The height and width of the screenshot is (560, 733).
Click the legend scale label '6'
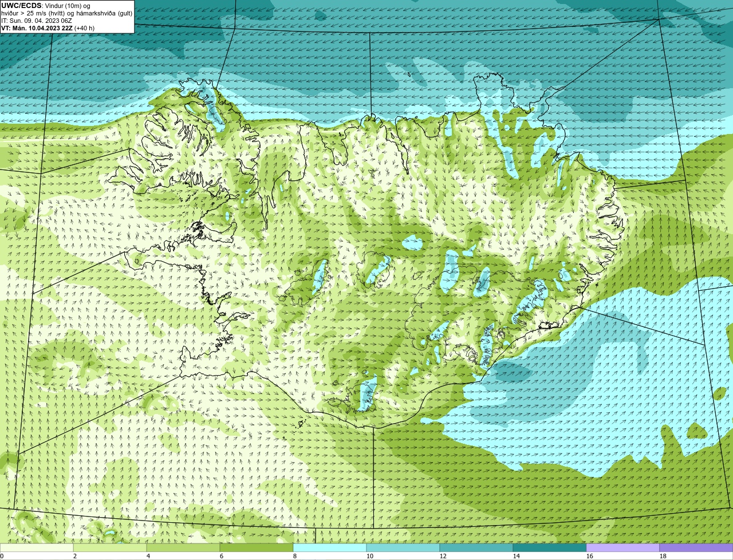point(222,556)
